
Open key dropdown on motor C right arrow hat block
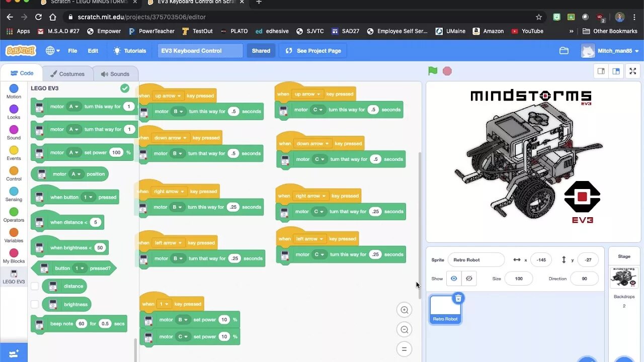coord(310,196)
